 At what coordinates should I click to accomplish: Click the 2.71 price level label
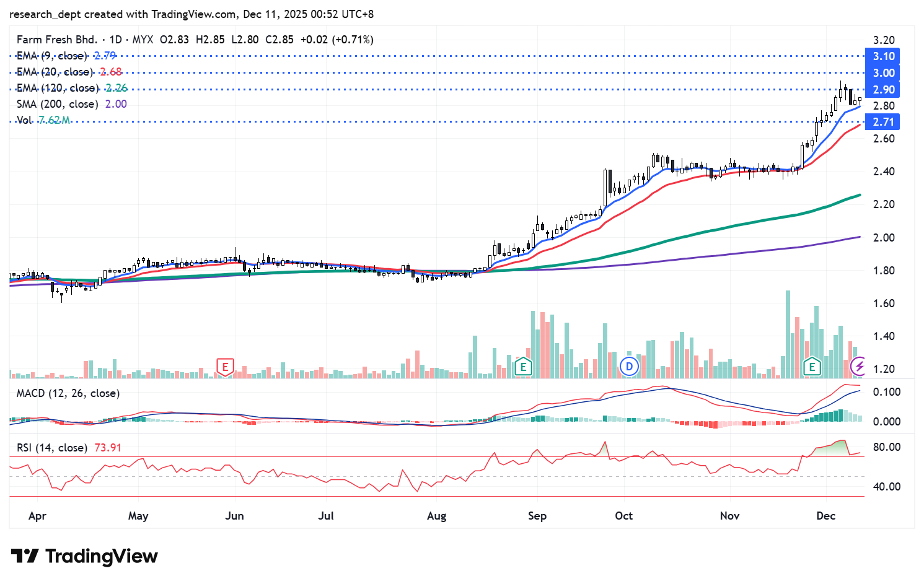[883, 122]
